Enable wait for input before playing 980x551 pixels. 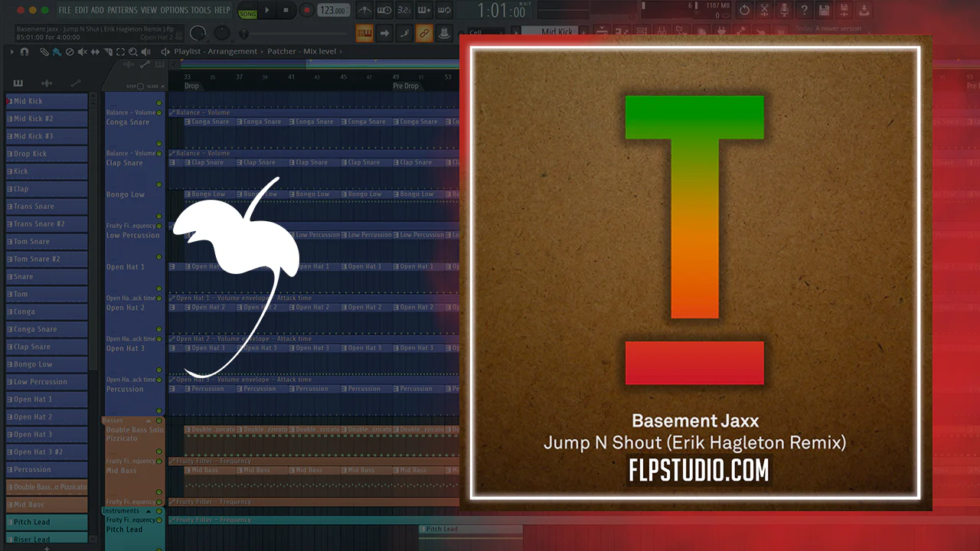(x=384, y=11)
